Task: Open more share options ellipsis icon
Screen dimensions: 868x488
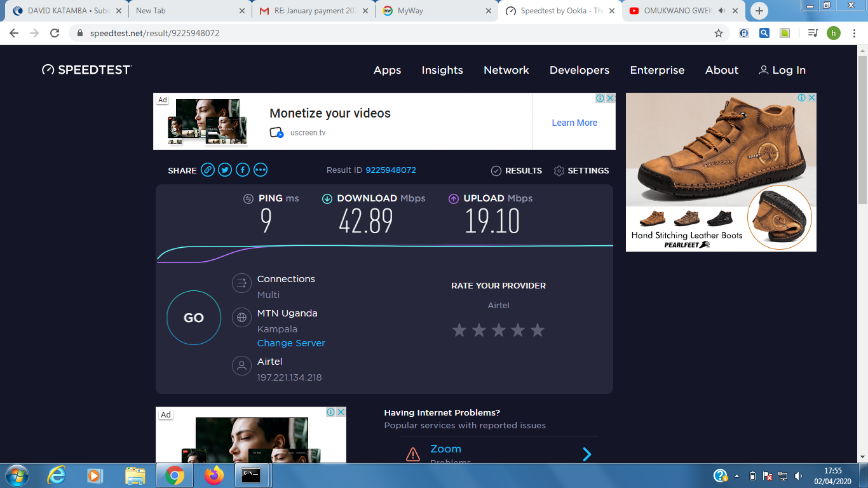Action: coord(261,170)
